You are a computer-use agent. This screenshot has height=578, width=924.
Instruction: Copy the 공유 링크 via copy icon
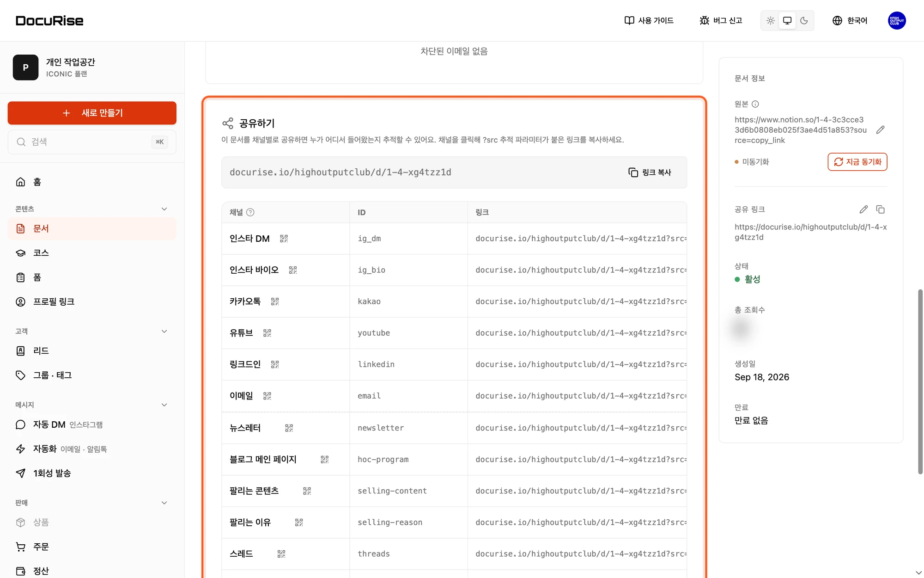(880, 209)
